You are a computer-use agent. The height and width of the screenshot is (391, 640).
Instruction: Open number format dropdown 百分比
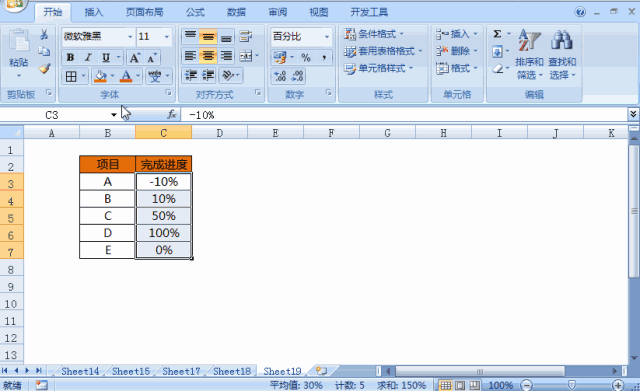pos(327,37)
